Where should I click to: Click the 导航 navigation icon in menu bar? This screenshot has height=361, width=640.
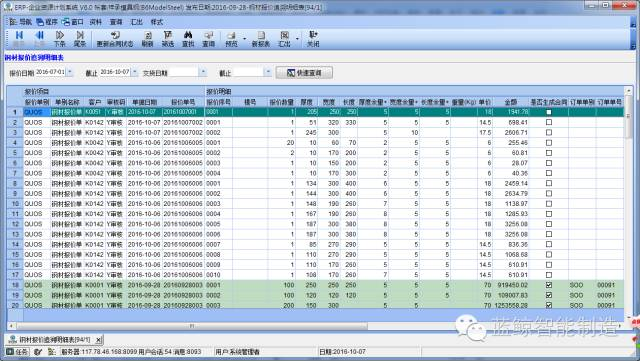(13, 22)
